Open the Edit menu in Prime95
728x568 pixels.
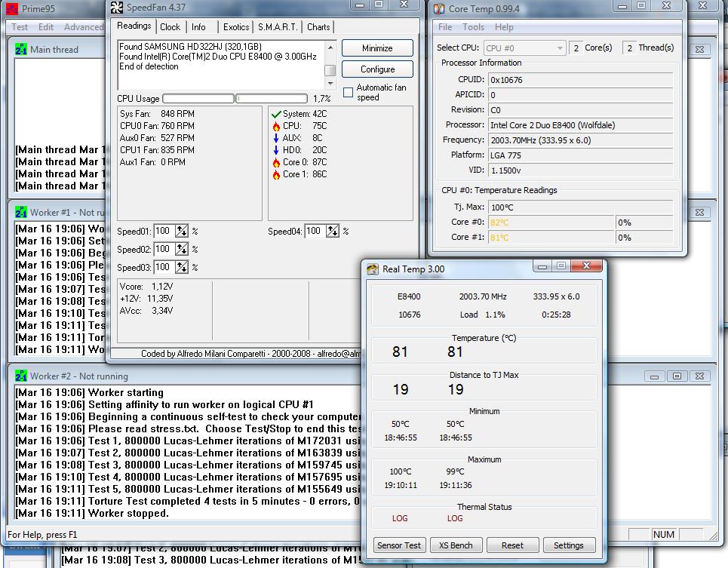tap(46, 27)
